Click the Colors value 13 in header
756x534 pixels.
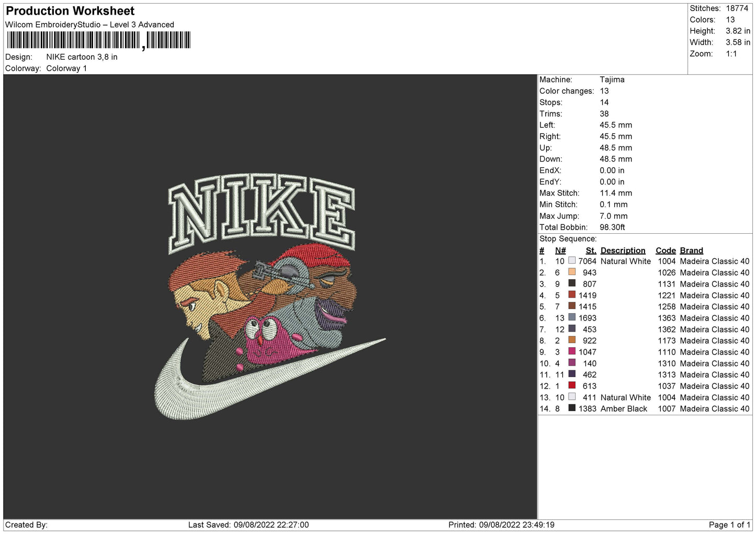pyautogui.click(x=730, y=20)
